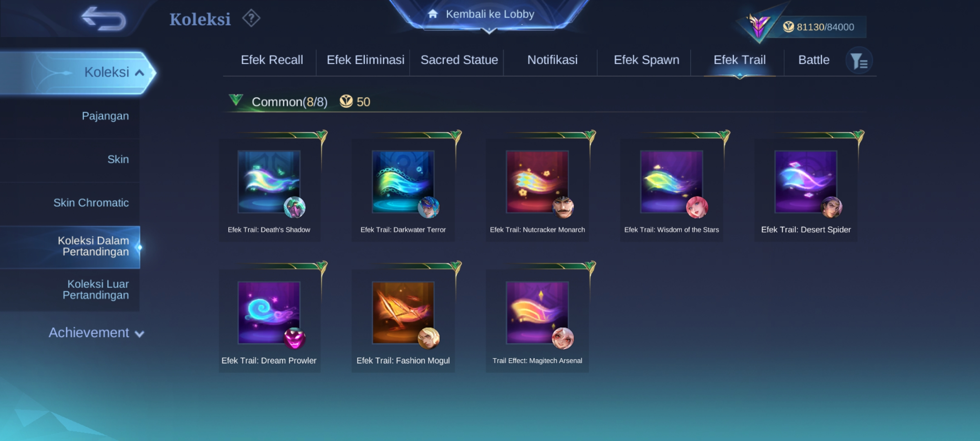Viewport: 980px width, 441px height.
Task: Tap hero portrait on Death's Shadow trail
Action: 294,207
